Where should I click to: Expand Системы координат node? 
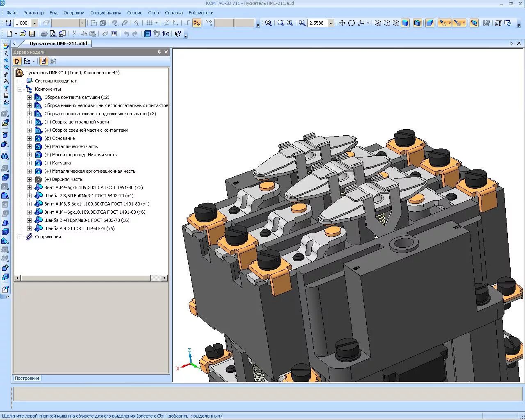pos(20,81)
